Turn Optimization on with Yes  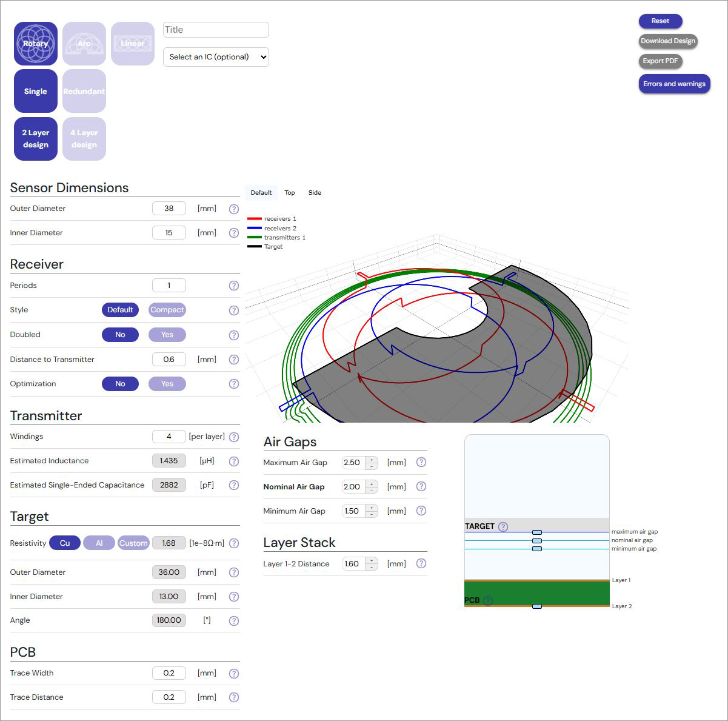click(167, 384)
